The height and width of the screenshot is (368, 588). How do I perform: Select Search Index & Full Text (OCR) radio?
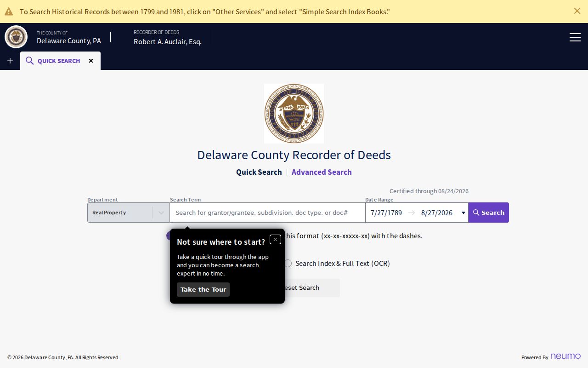[x=288, y=264]
